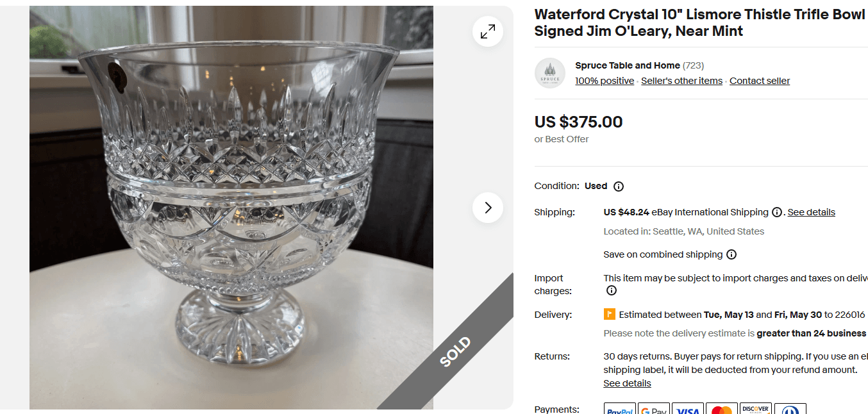Select the Discover payment icon
The image size is (868, 414).
756,409
